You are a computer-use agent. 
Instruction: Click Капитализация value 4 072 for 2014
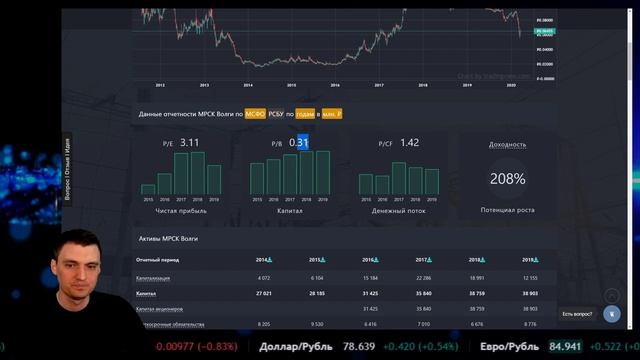(x=264, y=278)
